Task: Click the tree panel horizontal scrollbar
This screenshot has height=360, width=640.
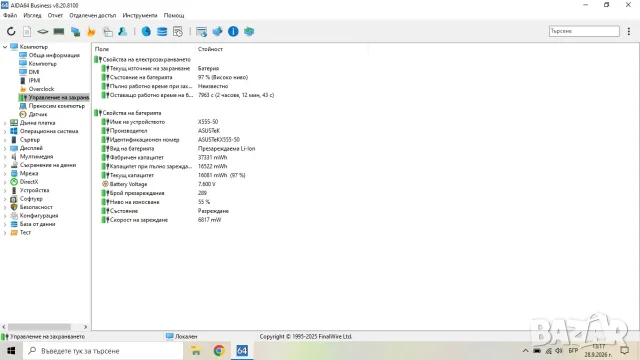Action: pos(39,327)
